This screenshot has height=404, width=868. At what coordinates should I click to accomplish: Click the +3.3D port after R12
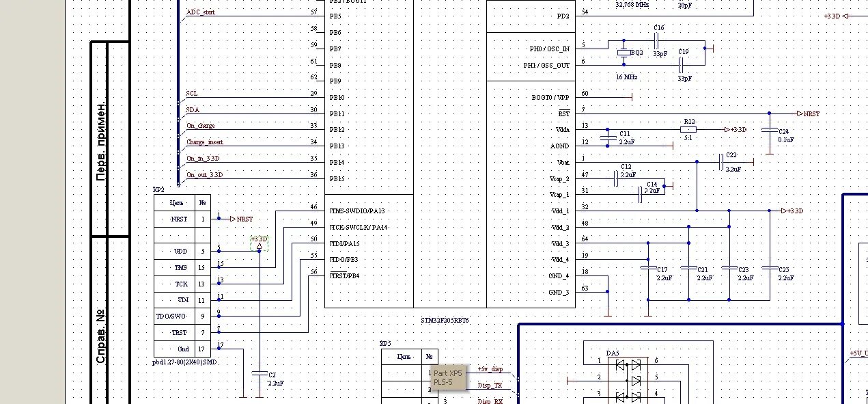tap(736, 129)
